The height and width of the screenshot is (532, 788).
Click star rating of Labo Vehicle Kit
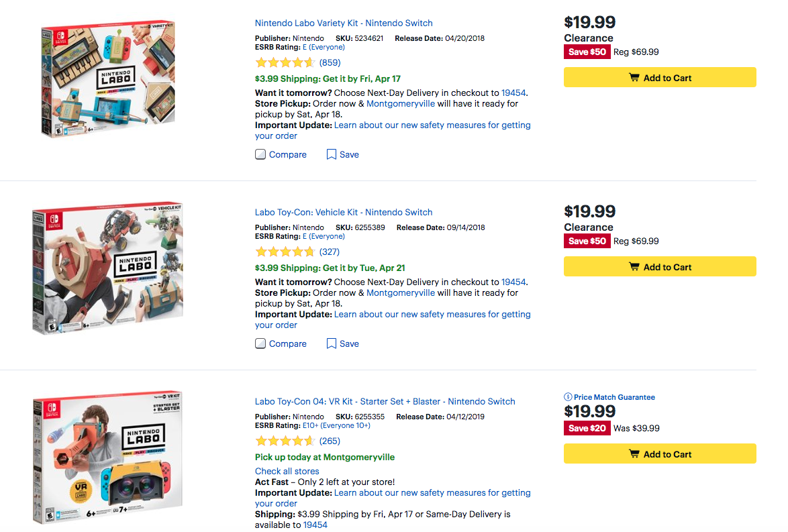point(285,252)
